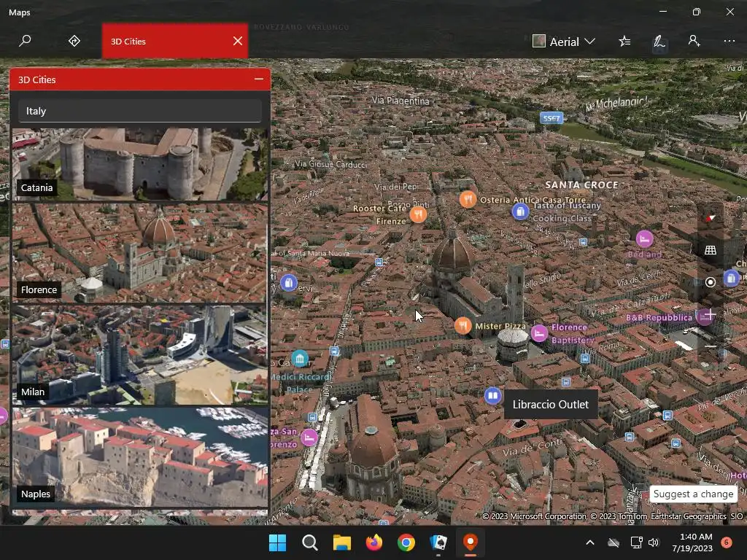Click the Via Giosuè Carducci street label
This screenshot has height=560, width=747.
(x=331, y=164)
